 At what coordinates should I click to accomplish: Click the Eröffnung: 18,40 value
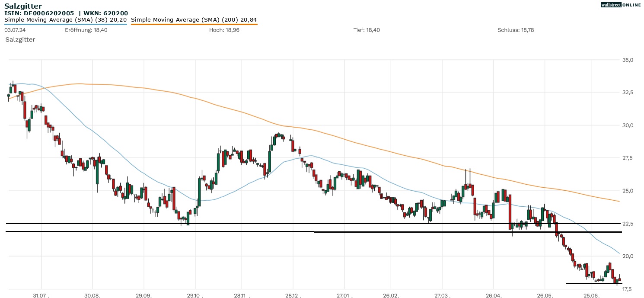86,30
